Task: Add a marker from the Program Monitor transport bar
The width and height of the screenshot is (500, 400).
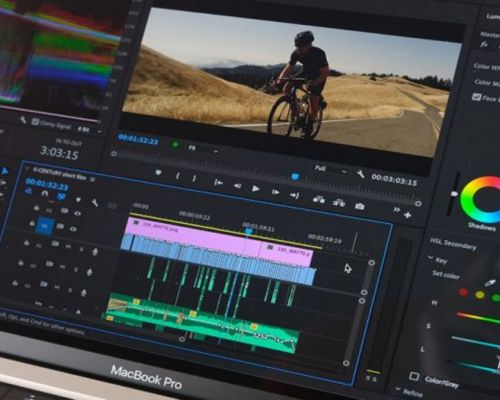Action: (159, 172)
